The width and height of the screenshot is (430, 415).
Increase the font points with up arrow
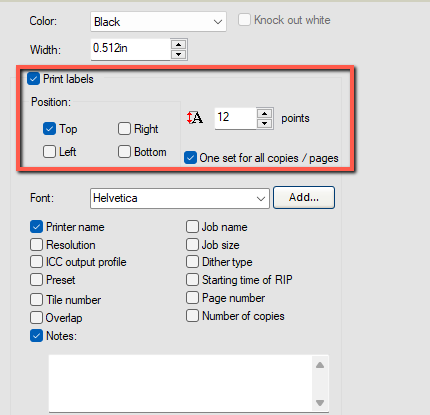click(x=265, y=114)
